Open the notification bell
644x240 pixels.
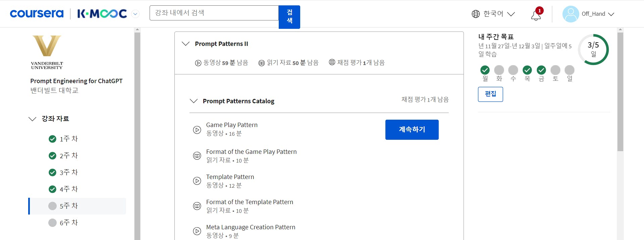click(536, 15)
